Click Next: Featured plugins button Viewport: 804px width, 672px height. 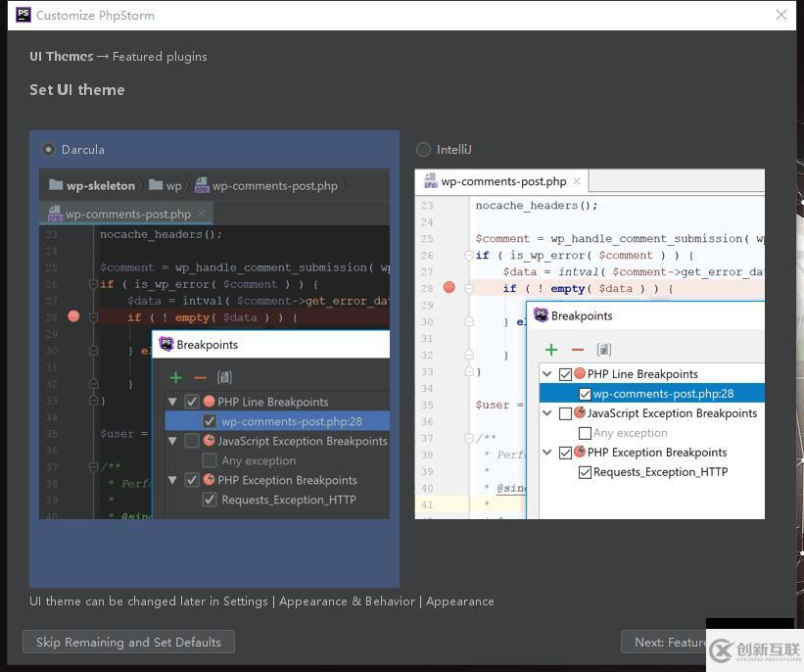[666, 643]
